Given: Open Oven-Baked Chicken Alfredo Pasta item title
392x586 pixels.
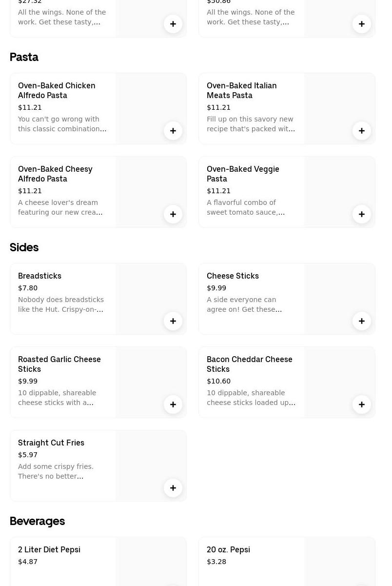Looking at the screenshot, I should (x=57, y=90).
